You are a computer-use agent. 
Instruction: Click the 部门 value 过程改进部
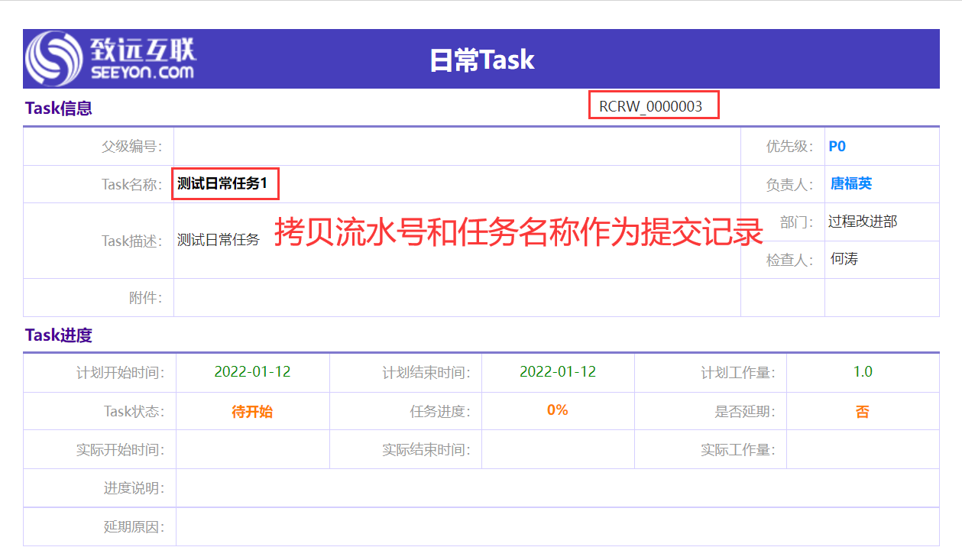click(x=863, y=222)
